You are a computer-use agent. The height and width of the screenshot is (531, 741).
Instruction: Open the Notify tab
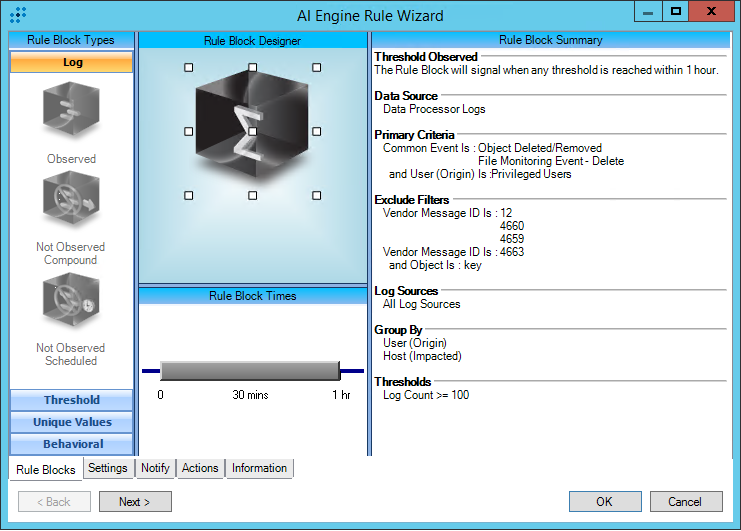pyautogui.click(x=155, y=468)
